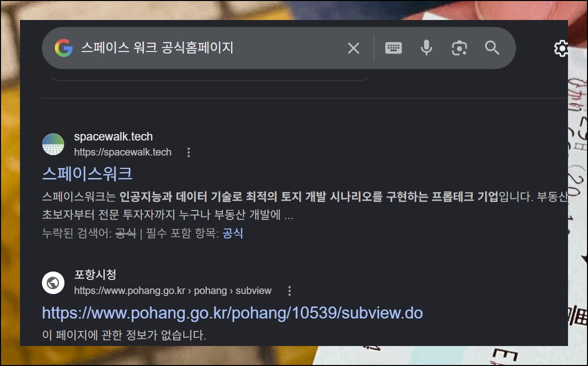The image size is (588, 366).
Task: Click the pohang.go.kr breadcrumb URL text
Action: tap(172, 291)
